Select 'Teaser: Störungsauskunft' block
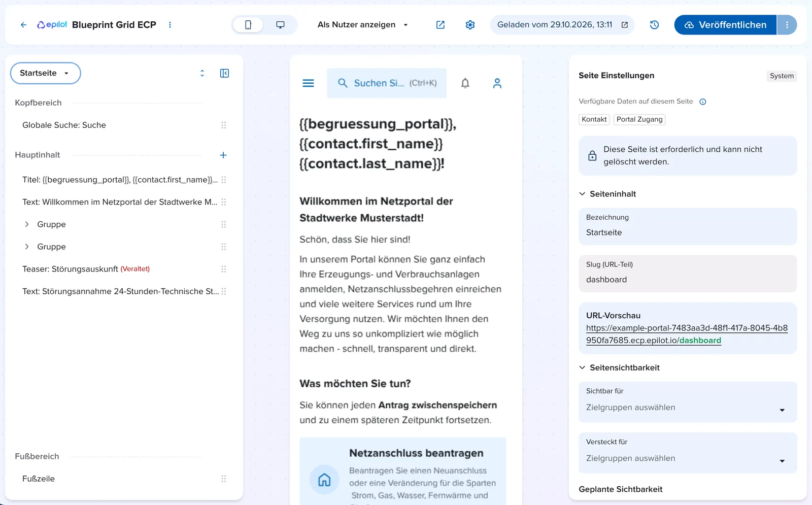 (x=86, y=269)
